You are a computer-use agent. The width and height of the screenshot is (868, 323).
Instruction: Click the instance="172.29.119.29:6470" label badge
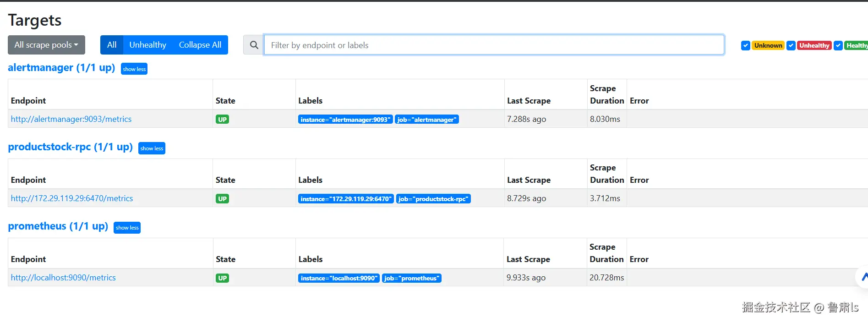[x=346, y=199]
